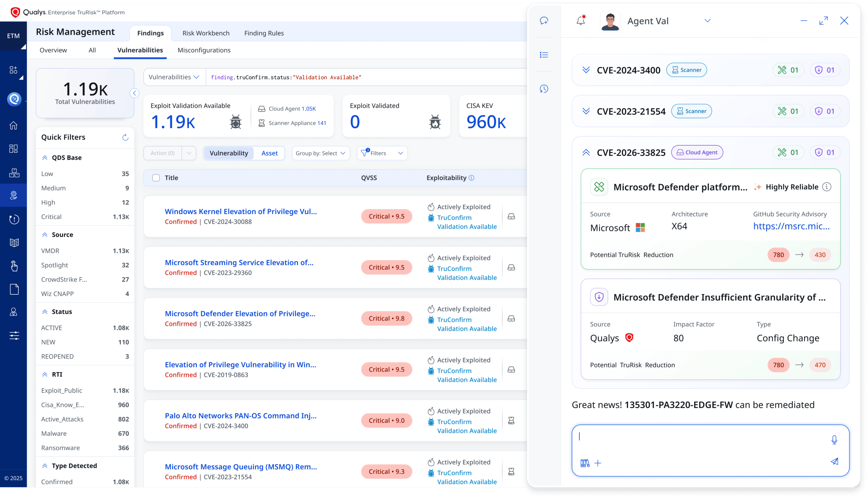
Task: Click scanner icon on CVE-2024-3400 row
Action: tap(511, 421)
